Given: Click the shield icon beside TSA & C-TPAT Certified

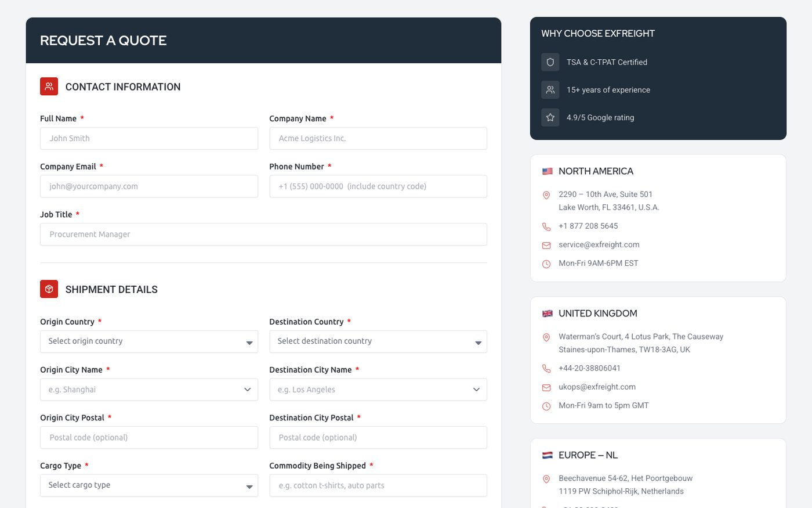Looking at the screenshot, I should coord(550,62).
